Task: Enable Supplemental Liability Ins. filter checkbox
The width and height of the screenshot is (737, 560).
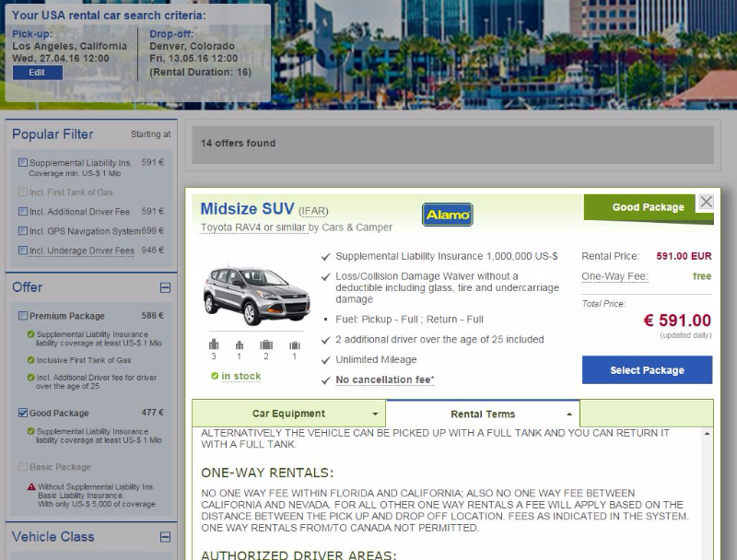Action: pyautogui.click(x=22, y=162)
